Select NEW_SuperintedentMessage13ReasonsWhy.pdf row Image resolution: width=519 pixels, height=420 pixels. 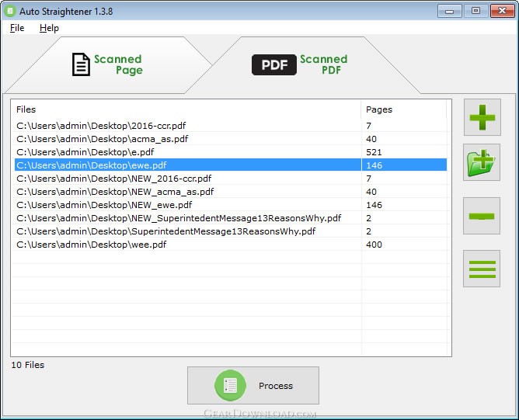231,218
